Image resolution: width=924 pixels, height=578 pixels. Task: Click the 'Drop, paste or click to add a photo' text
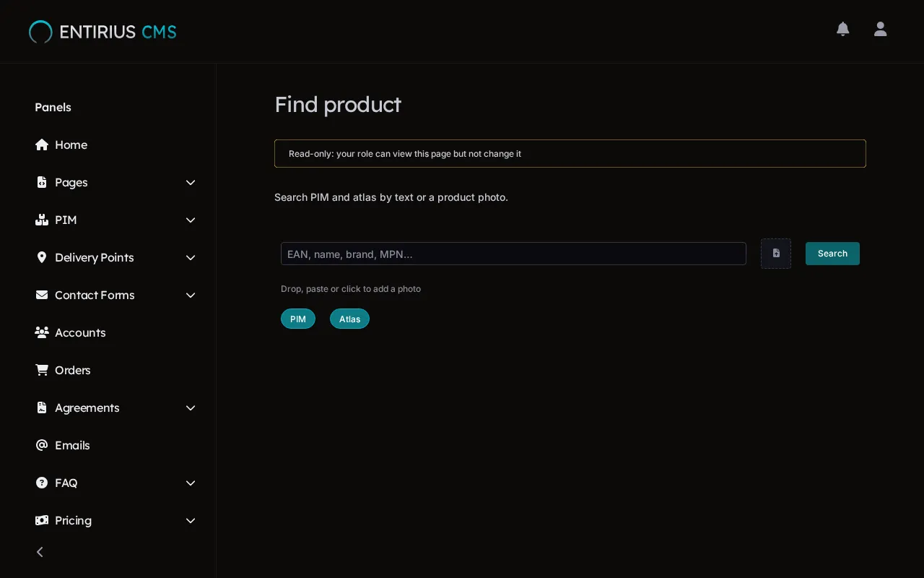(x=351, y=289)
